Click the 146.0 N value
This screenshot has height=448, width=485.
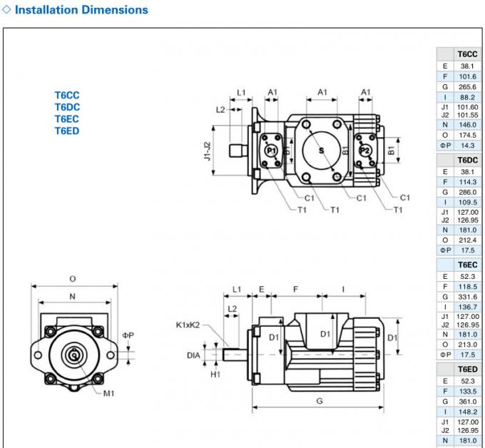click(467, 125)
